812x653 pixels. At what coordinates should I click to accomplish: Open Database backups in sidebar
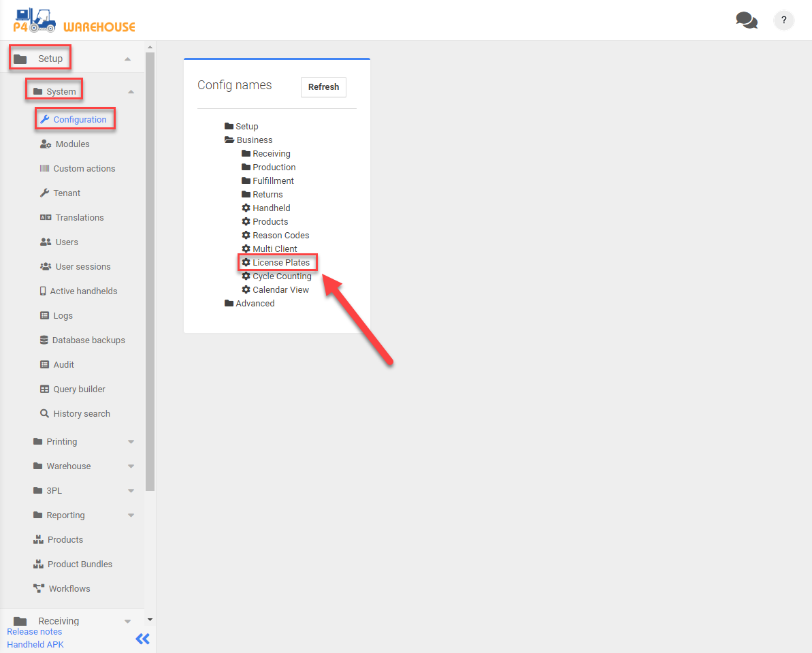pos(88,340)
